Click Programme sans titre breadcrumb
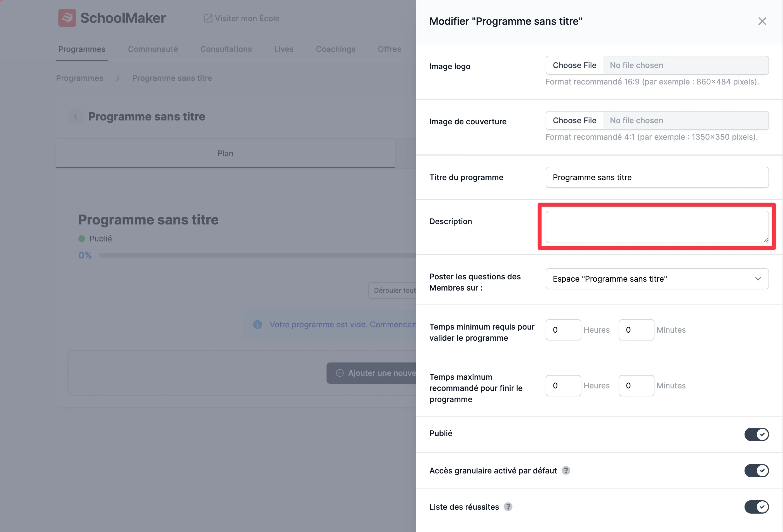 pyautogui.click(x=172, y=78)
